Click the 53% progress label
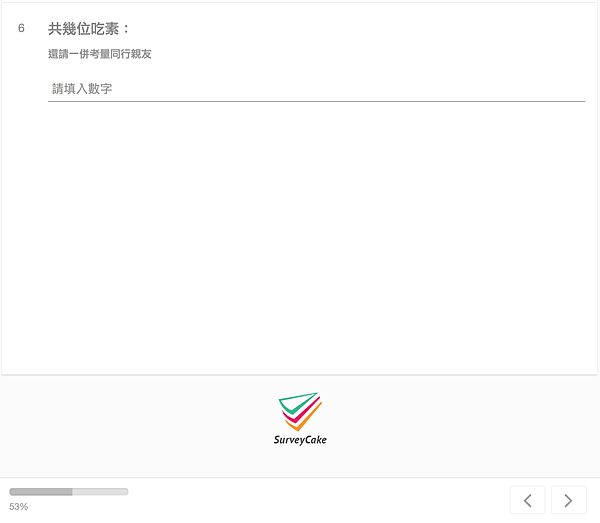Screen dimensions: 600x523 [x=19, y=507]
